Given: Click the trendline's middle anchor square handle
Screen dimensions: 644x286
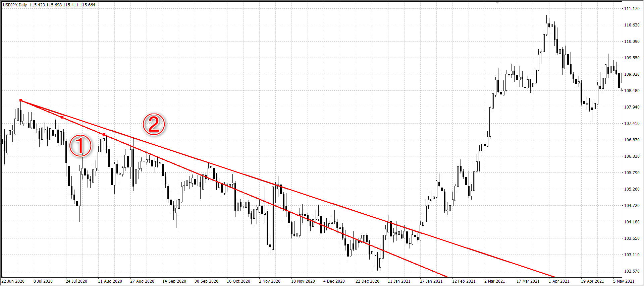Looking at the screenshot, I should [x=62, y=118].
